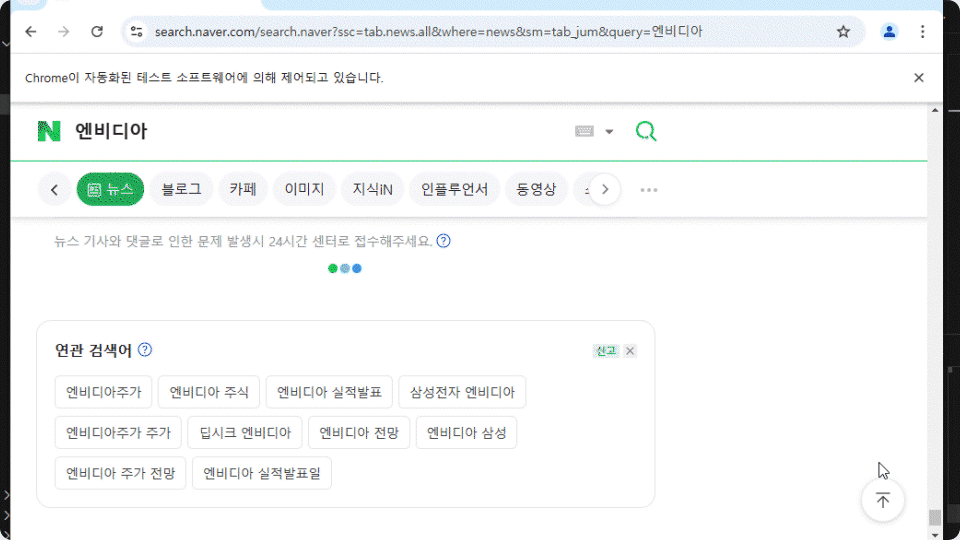Close the 연관 검색어 box

pos(630,351)
